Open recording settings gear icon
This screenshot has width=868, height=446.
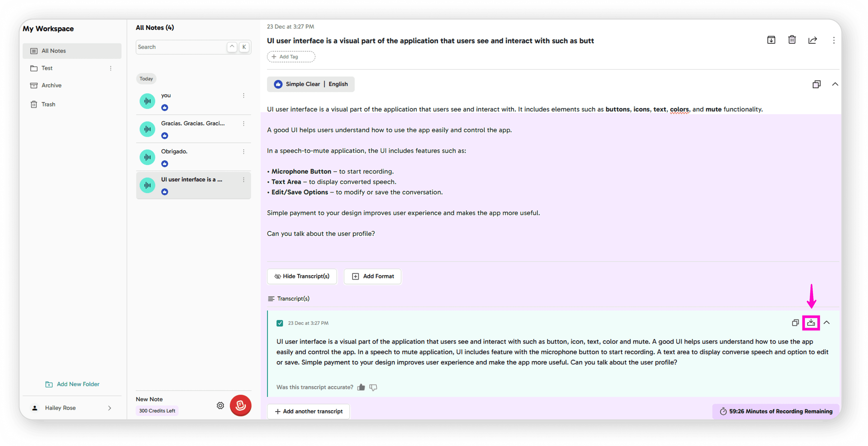click(x=220, y=406)
